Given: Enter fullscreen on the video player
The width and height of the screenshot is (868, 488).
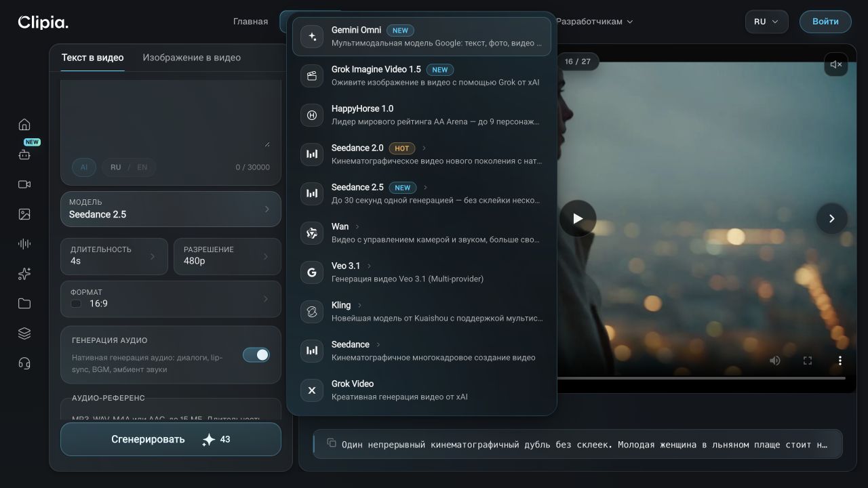Looking at the screenshot, I should [x=808, y=361].
